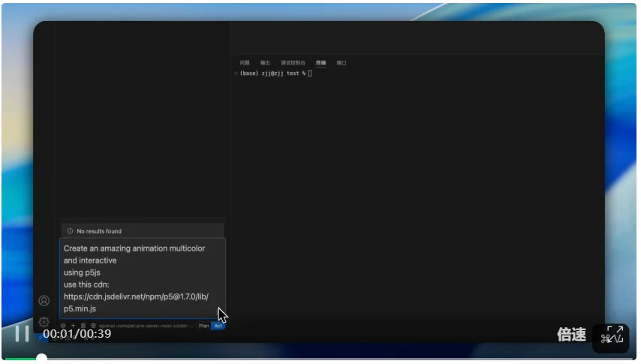Click the video timestamp display
Screen dimensions: 641x364
tap(77, 333)
